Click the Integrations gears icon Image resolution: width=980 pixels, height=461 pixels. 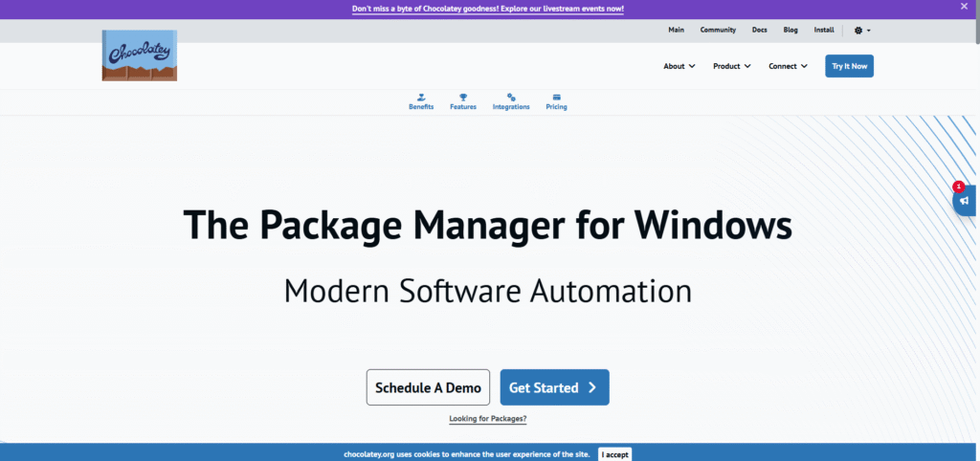(511, 98)
